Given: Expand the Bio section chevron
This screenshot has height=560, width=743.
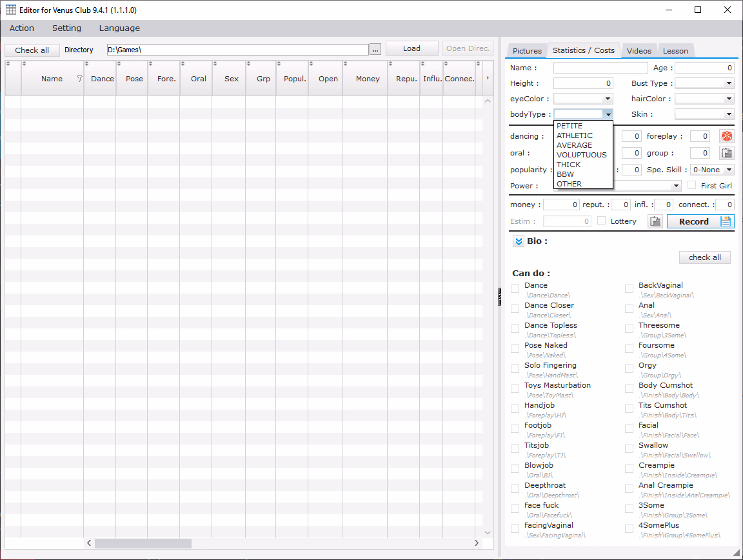Looking at the screenshot, I should (519, 241).
